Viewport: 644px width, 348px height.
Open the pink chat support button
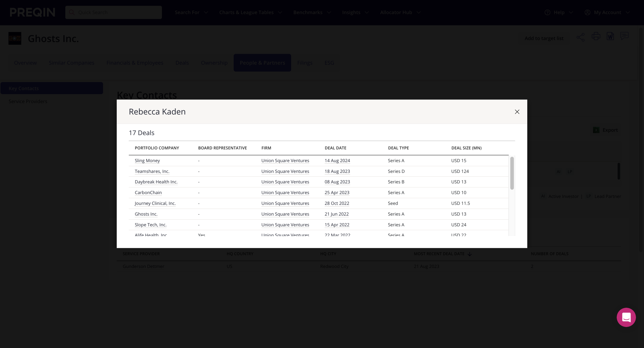[626, 317]
